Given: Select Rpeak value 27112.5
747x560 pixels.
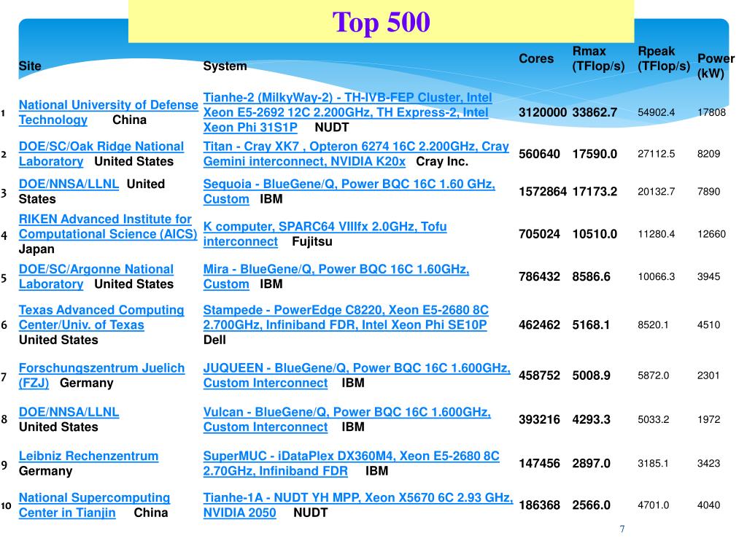Looking at the screenshot, I should pos(656,154).
